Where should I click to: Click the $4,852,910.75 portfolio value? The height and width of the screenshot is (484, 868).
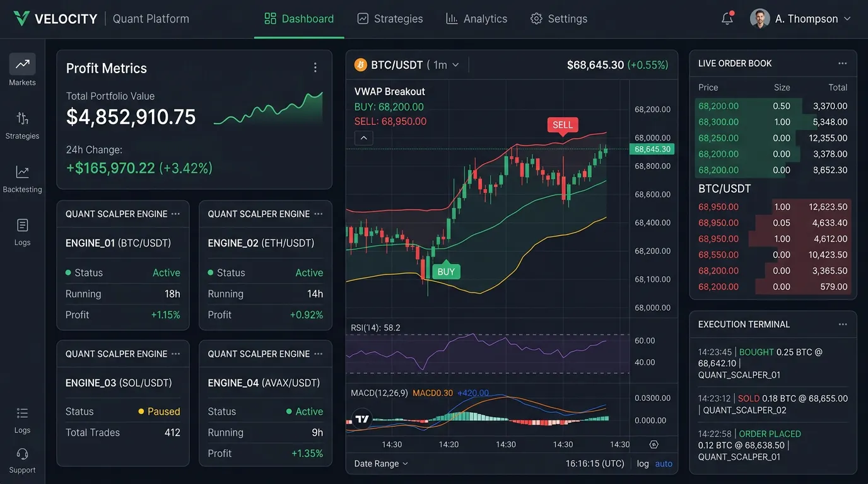point(131,117)
